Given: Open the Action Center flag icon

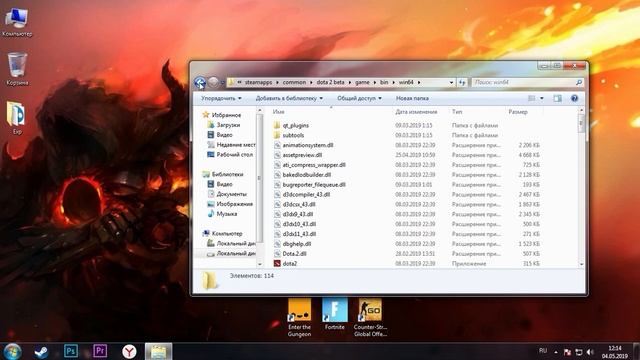Looking at the screenshot, I should point(567,352).
